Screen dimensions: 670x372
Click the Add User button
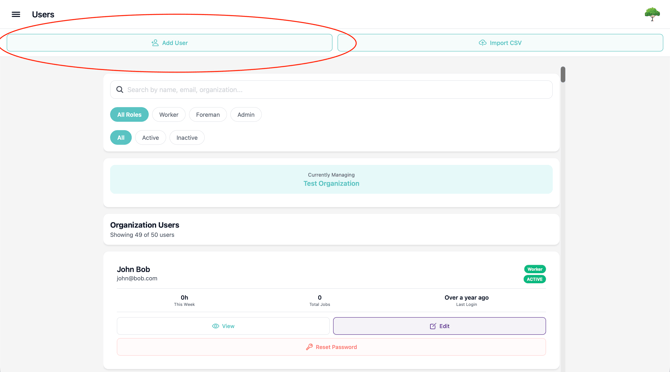[x=170, y=43]
